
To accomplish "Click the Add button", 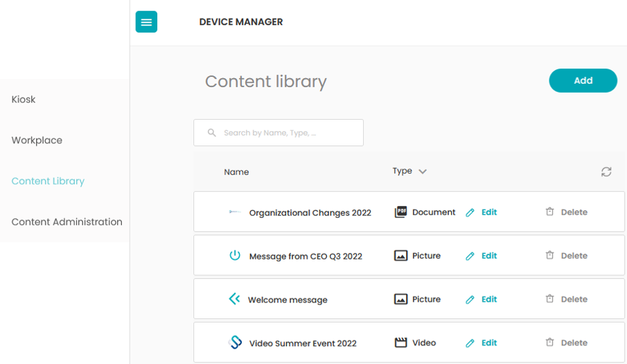I will [x=583, y=80].
